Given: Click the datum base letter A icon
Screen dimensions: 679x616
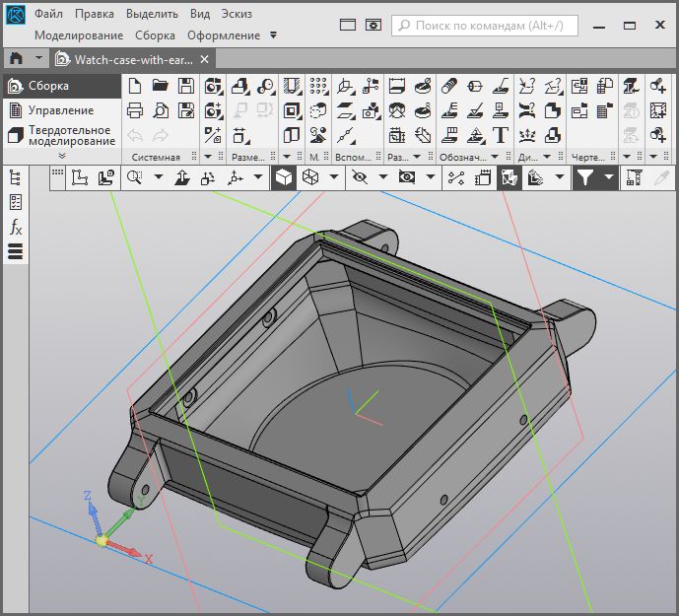Looking at the screenshot, I should click(501, 110).
